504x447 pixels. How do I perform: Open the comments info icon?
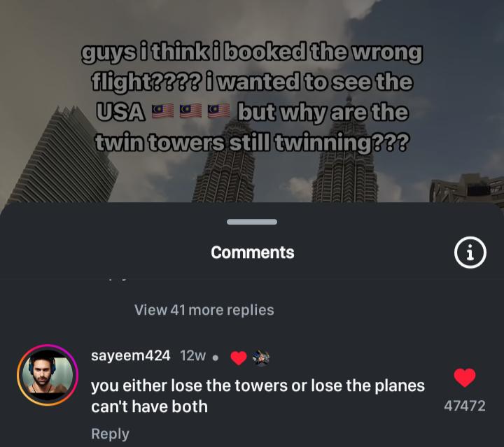[470, 253]
